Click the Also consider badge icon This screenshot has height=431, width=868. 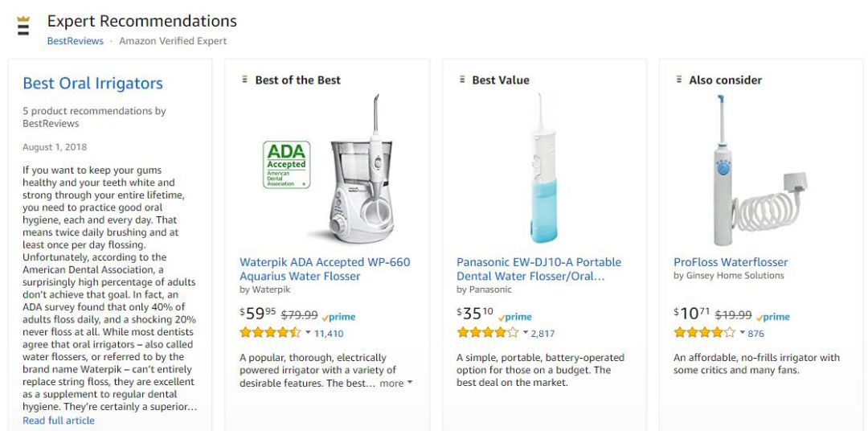[679, 80]
